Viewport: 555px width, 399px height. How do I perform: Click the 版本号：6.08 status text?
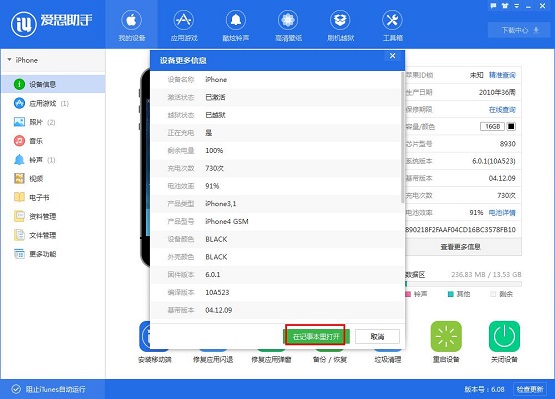pos(484,389)
